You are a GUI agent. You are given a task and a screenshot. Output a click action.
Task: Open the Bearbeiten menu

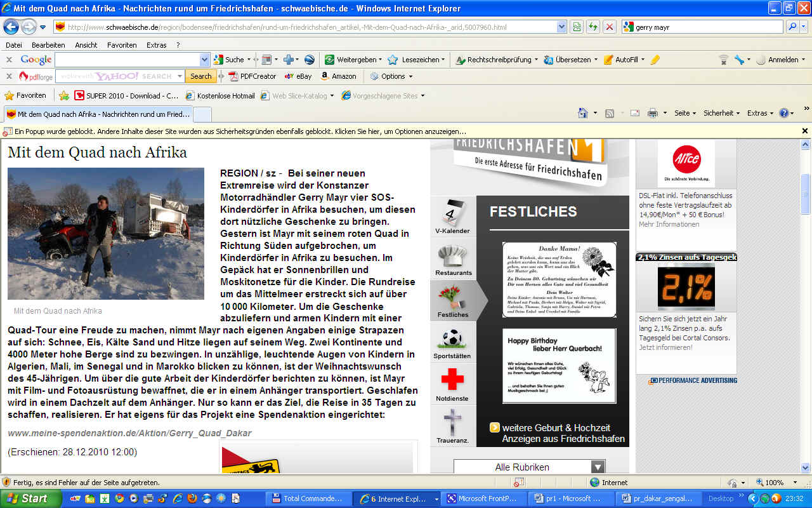(x=48, y=45)
